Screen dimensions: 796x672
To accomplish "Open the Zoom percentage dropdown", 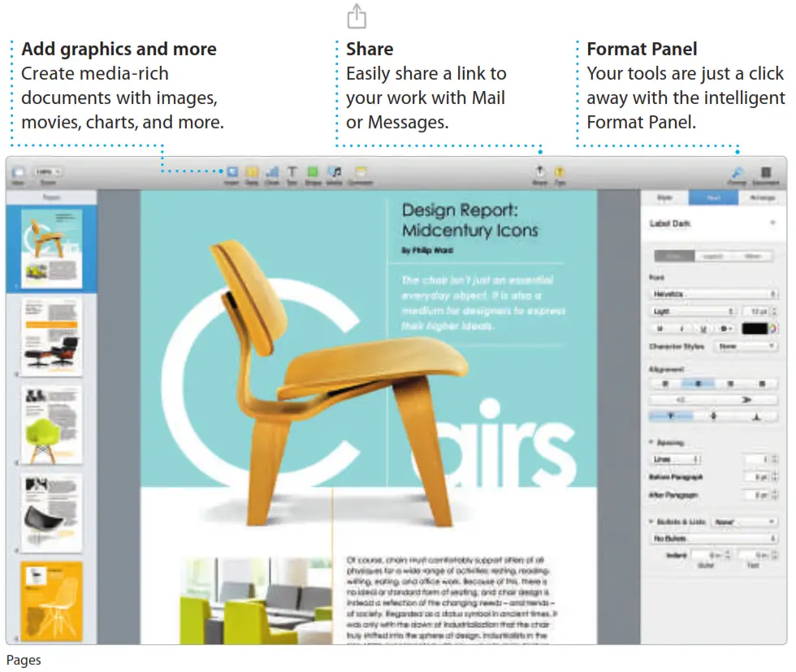I will pyautogui.click(x=48, y=172).
